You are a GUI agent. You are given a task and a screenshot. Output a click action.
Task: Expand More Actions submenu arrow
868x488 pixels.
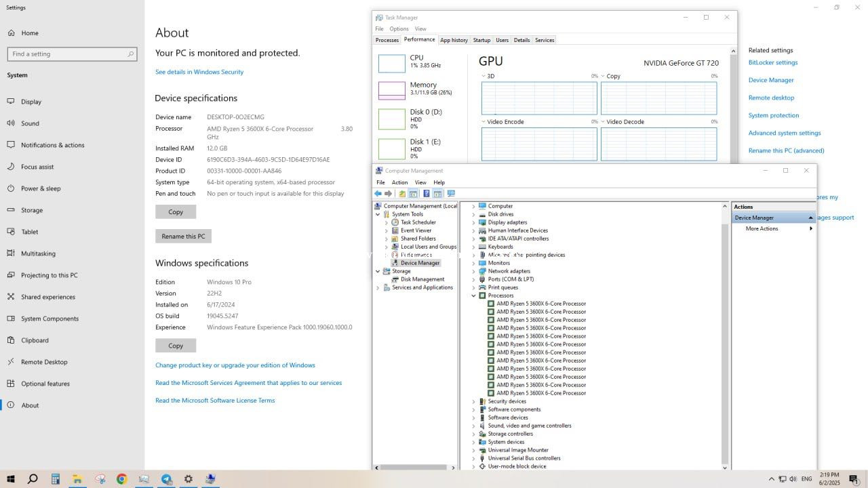click(810, 228)
